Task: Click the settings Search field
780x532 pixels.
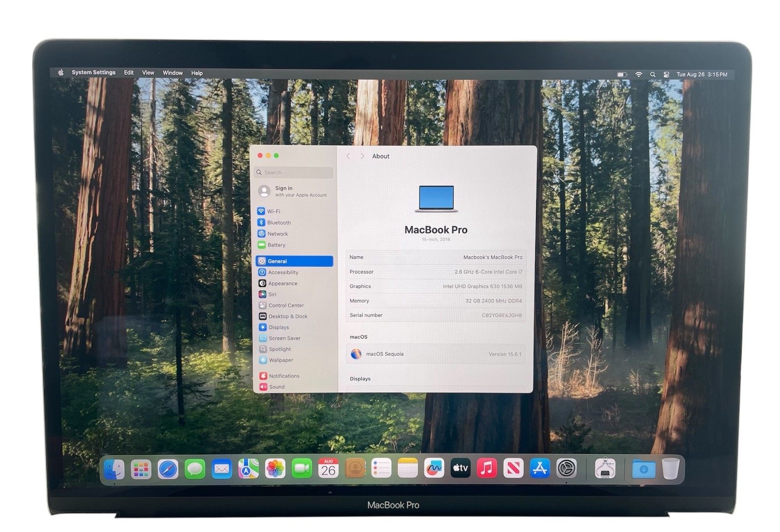Action: pyautogui.click(x=294, y=172)
